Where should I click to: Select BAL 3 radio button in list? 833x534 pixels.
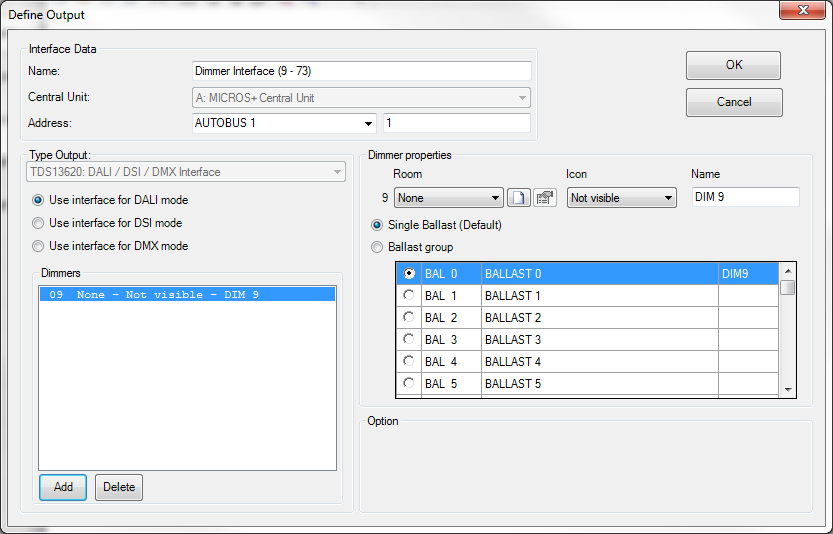pos(408,339)
